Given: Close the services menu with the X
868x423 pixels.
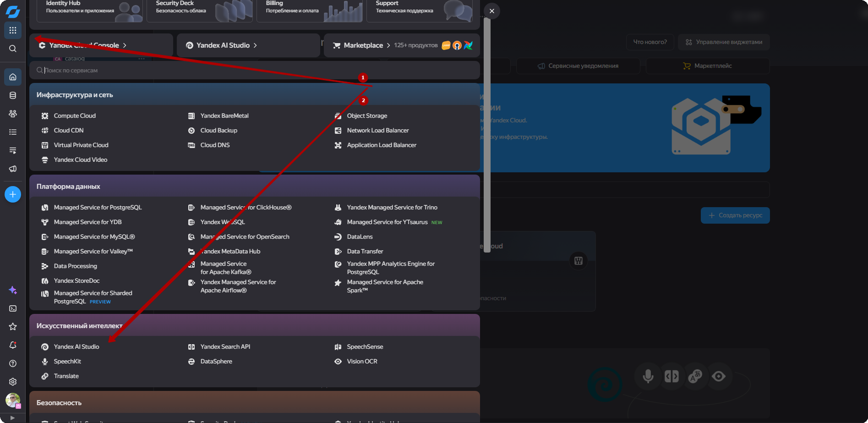Looking at the screenshot, I should coord(492,11).
